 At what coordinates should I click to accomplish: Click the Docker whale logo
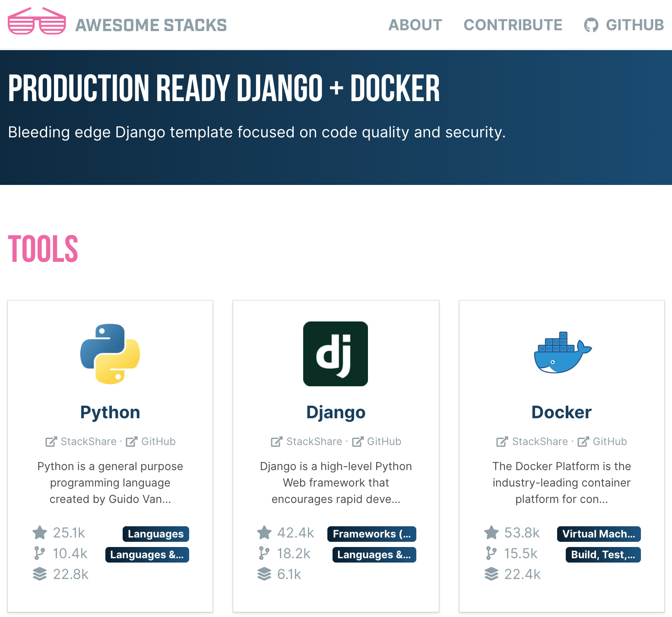coord(562,353)
